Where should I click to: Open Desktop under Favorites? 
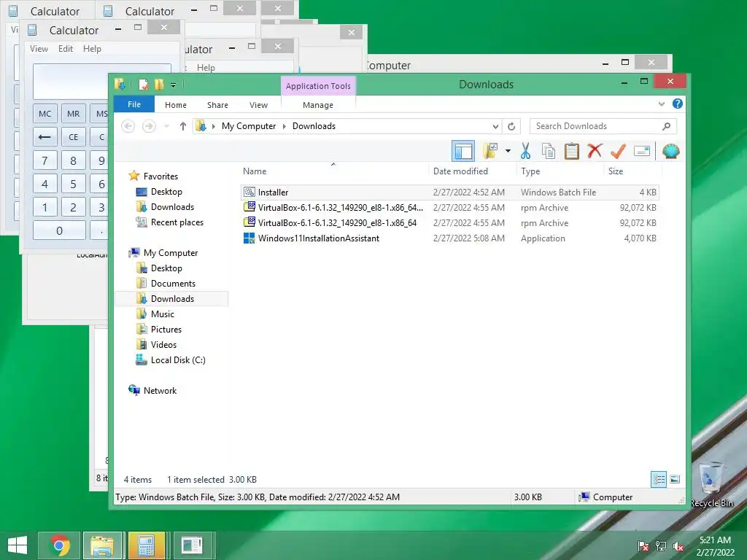tap(166, 192)
